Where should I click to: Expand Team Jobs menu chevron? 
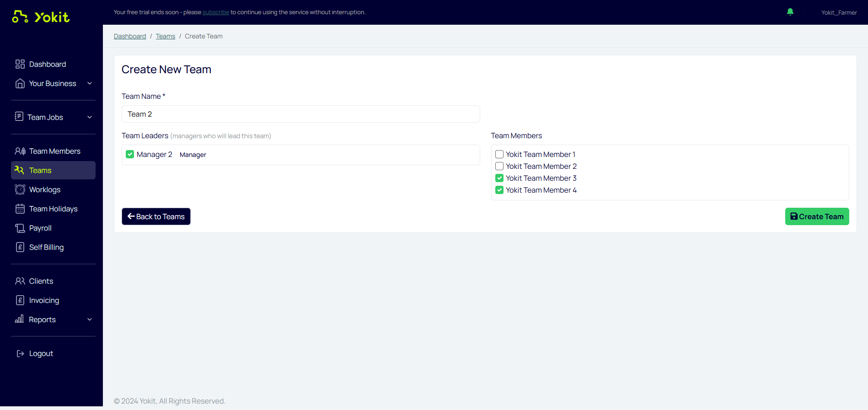point(90,117)
